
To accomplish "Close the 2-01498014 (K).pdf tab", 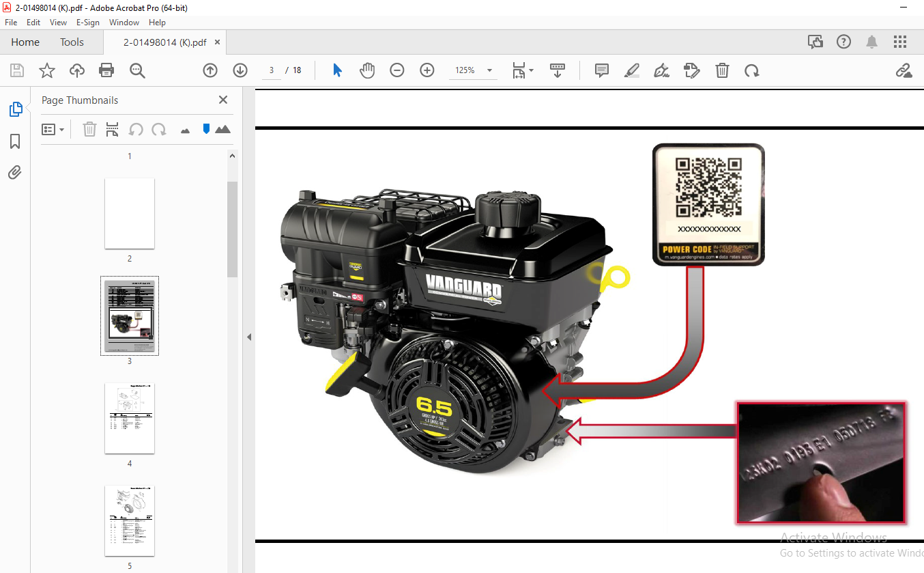I will coord(218,42).
